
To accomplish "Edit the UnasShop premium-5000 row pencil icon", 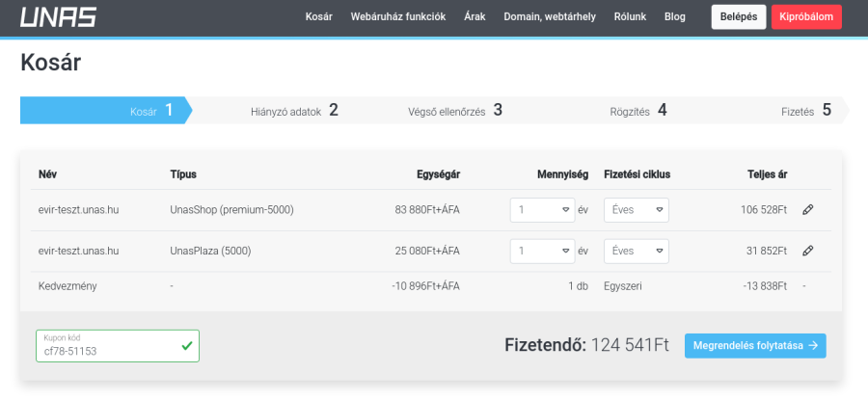I will [x=808, y=210].
